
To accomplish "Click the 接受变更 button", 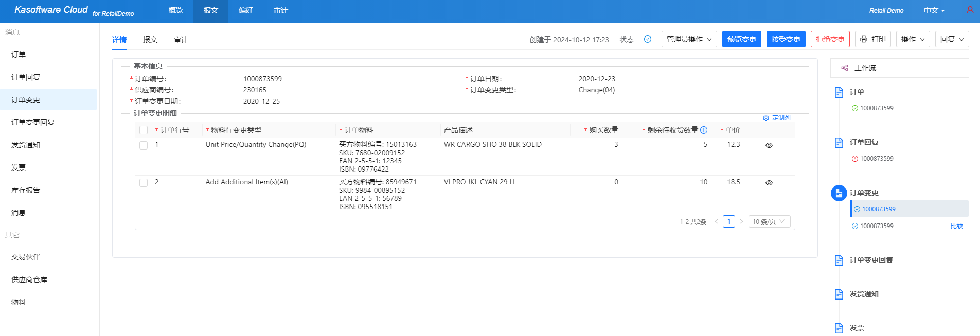I will (786, 39).
